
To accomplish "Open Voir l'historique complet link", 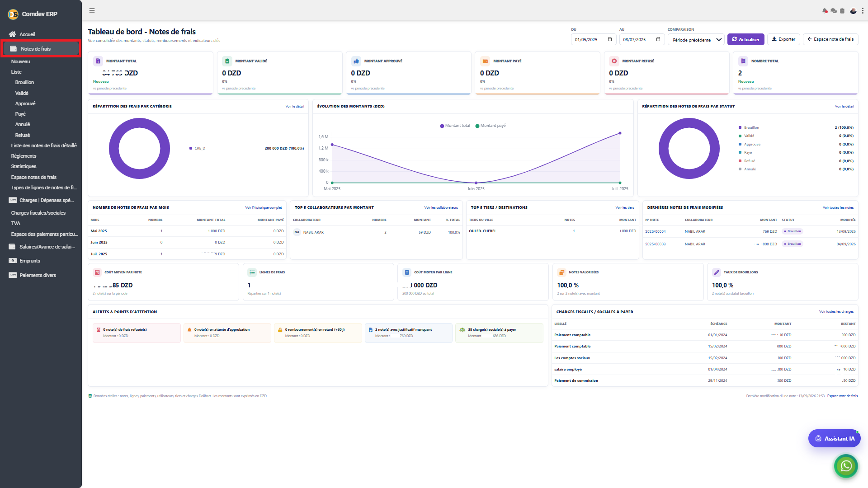I will [264, 208].
